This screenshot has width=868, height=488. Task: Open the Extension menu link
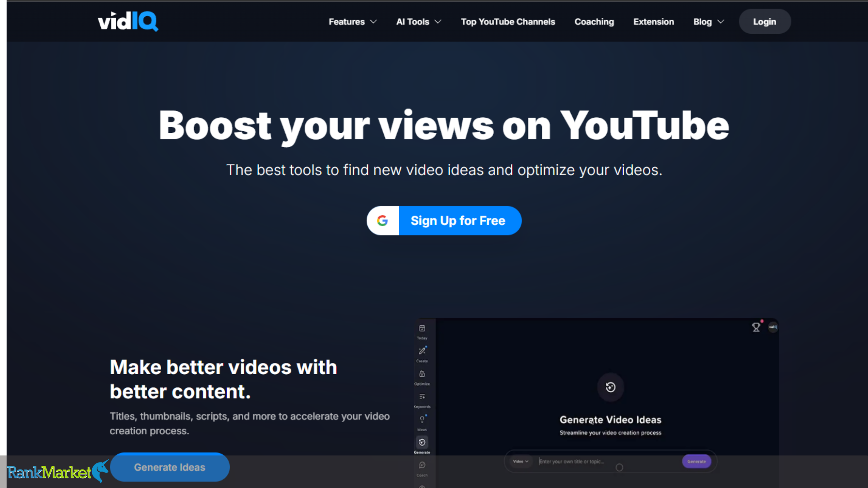[653, 22]
